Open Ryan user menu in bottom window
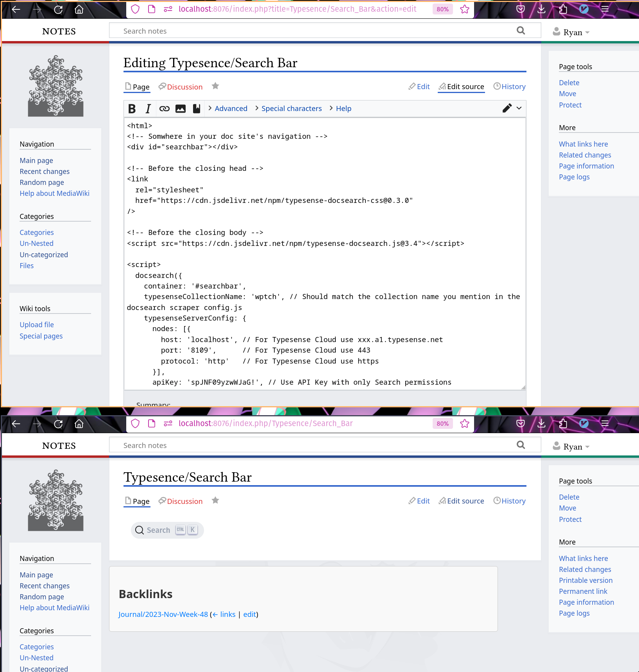 coord(571,446)
